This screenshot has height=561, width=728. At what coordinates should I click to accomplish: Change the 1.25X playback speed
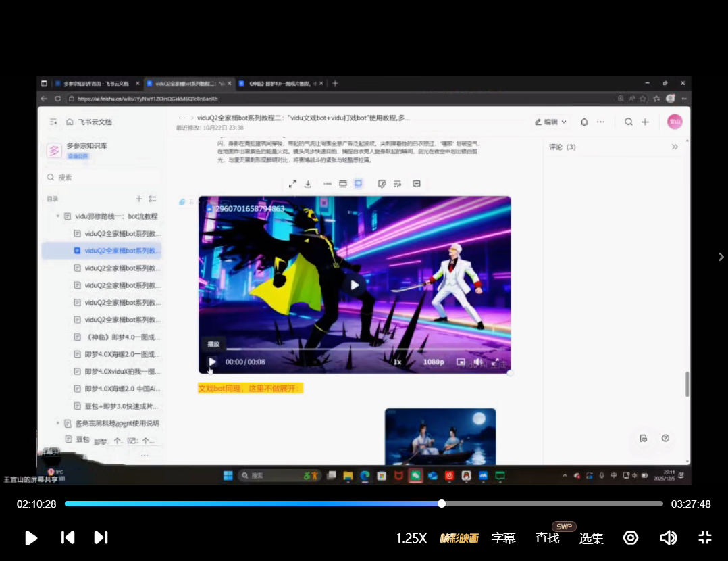411,539
